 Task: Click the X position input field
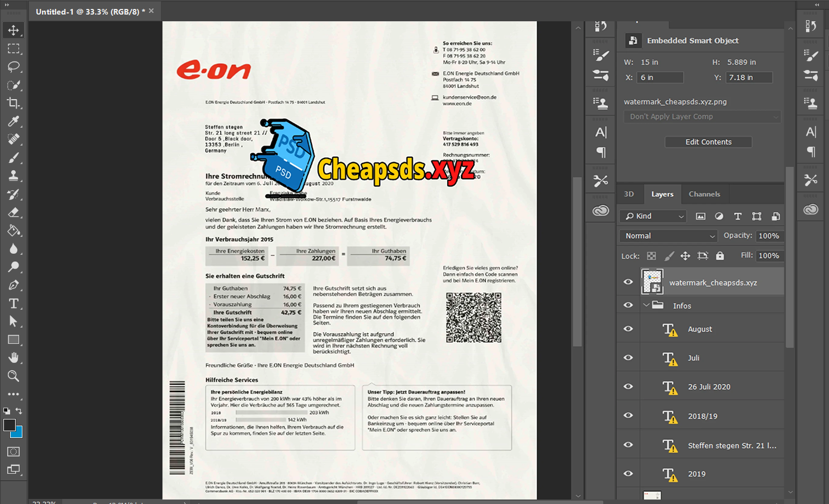point(660,78)
